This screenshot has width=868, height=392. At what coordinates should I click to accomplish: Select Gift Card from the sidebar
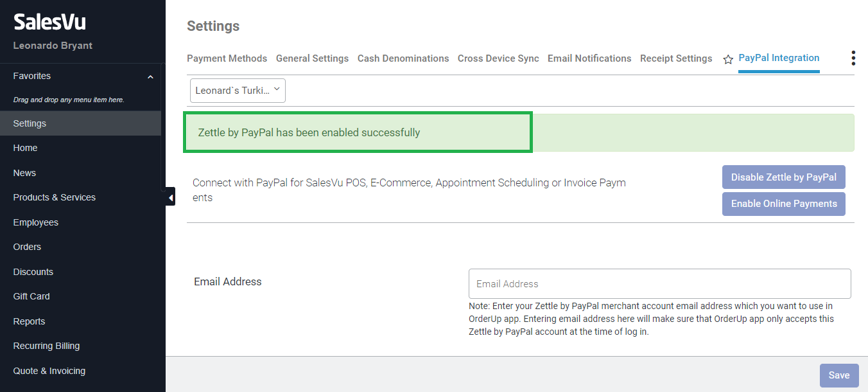click(31, 296)
